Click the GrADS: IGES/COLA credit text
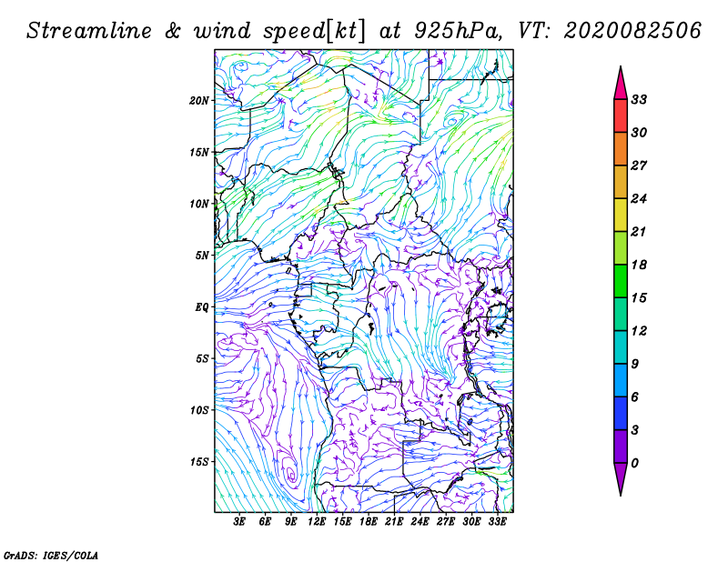This screenshot has width=728, height=562. [51, 555]
